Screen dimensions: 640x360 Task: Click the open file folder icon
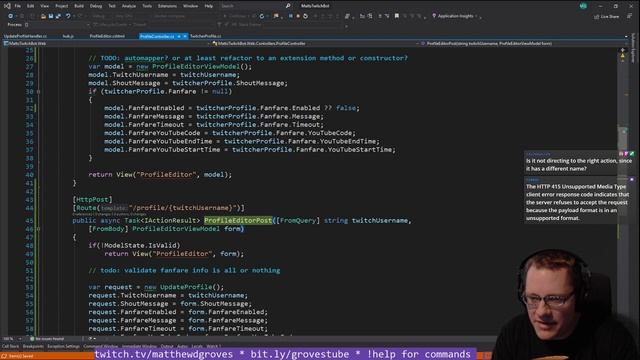43,16
